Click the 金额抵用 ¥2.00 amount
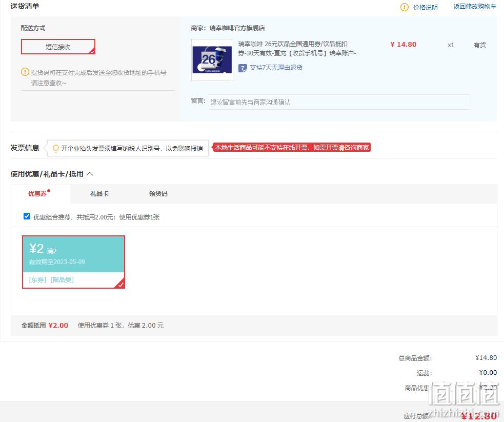504x422 pixels. [58, 325]
